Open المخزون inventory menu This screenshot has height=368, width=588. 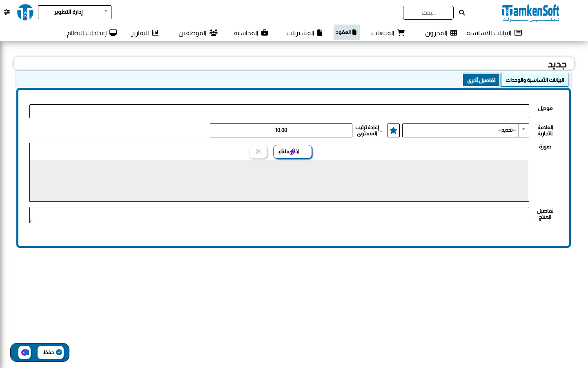tap(441, 33)
